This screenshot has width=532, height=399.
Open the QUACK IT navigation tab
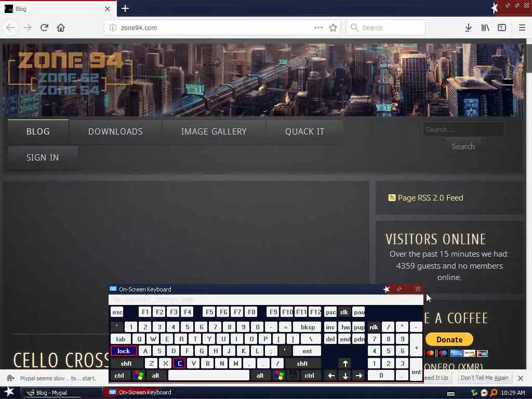point(304,131)
